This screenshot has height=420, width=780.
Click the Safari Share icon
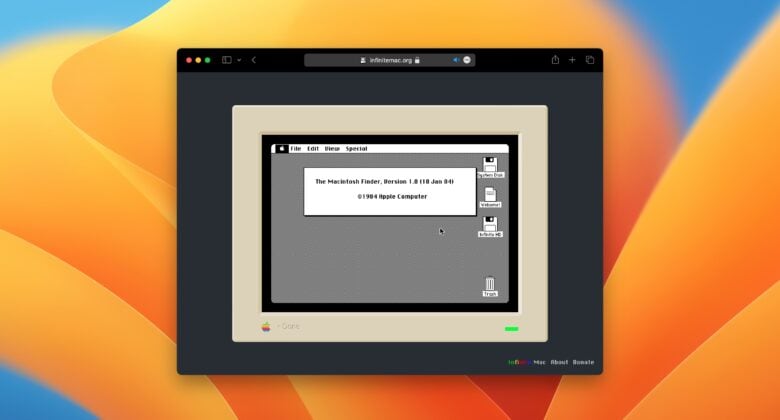tap(555, 60)
